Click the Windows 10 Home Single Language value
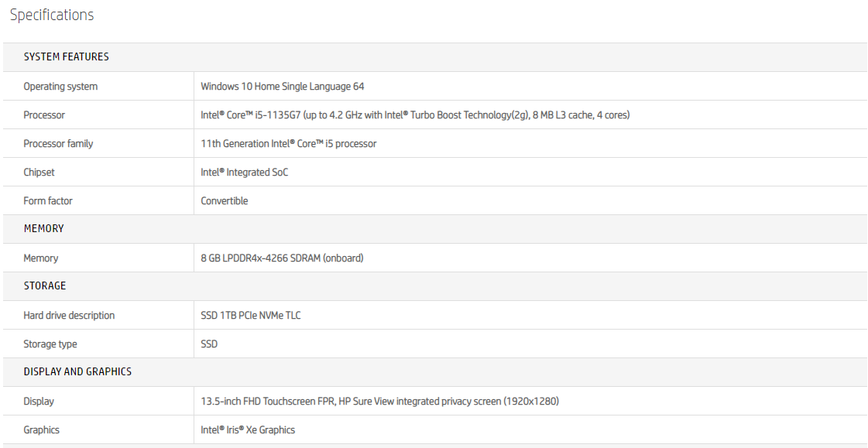This screenshot has height=448, width=868. pos(282,87)
